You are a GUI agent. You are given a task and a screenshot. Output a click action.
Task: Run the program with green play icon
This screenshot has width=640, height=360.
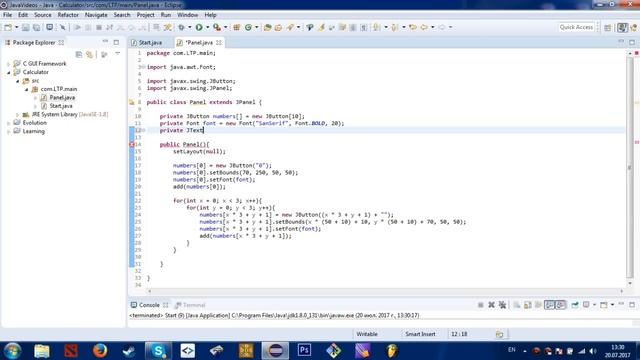[x=199, y=27]
